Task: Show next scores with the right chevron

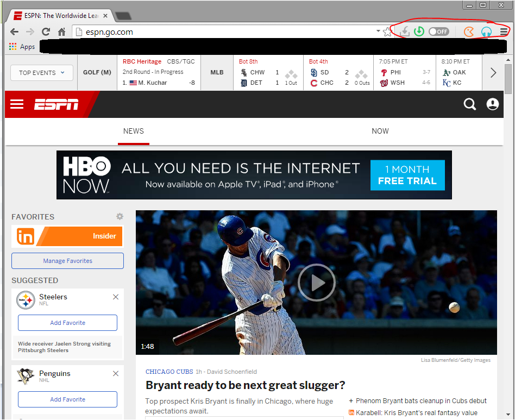Action: [x=493, y=73]
